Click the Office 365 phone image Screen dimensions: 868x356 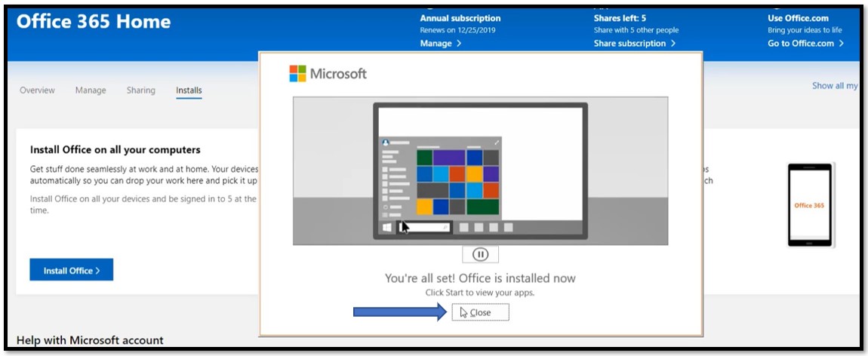pos(809,204)
